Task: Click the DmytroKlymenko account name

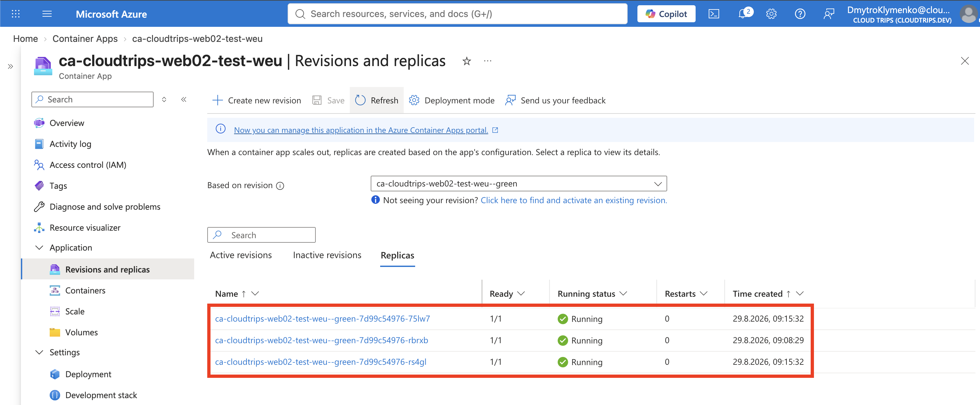Action: point(899,10)
